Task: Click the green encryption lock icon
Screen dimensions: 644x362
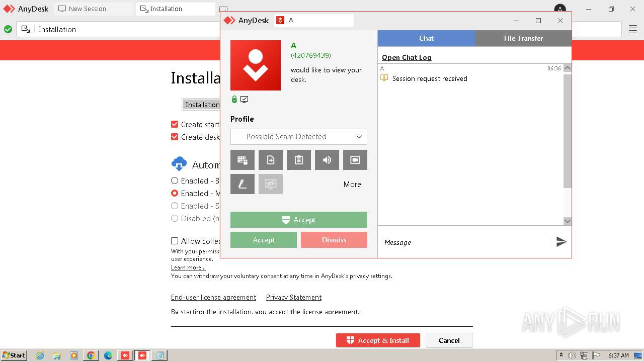Action: point(234,100)
